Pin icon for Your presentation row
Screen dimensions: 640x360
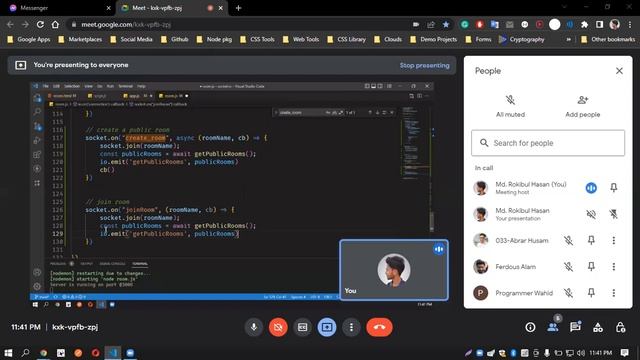[613, 214]
